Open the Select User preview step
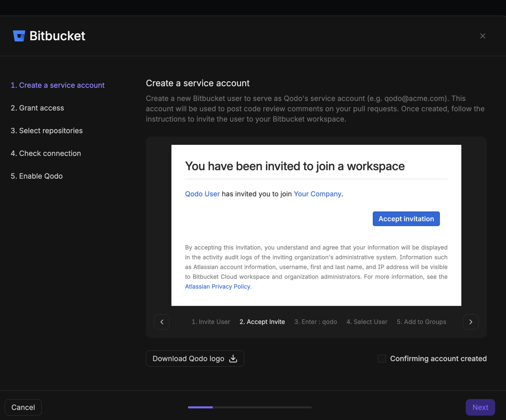Image resolution: width=506 pixels, height=420 pixels. (367, 322)
